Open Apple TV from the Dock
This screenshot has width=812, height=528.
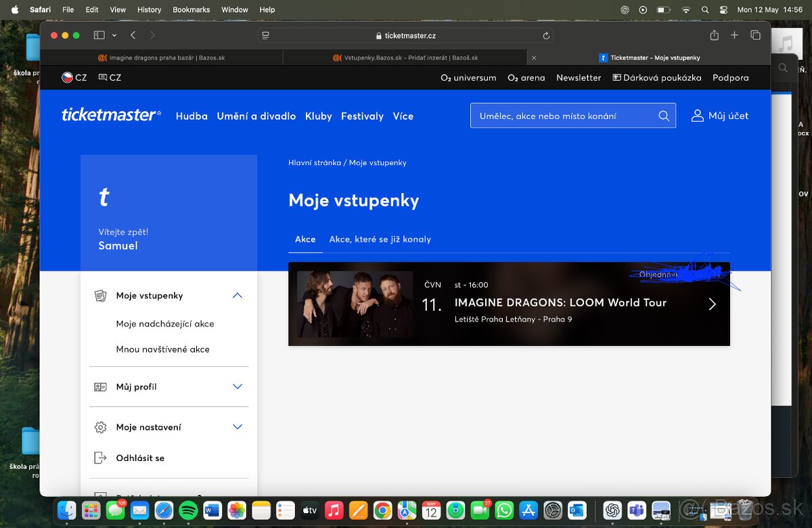(309, 510)
